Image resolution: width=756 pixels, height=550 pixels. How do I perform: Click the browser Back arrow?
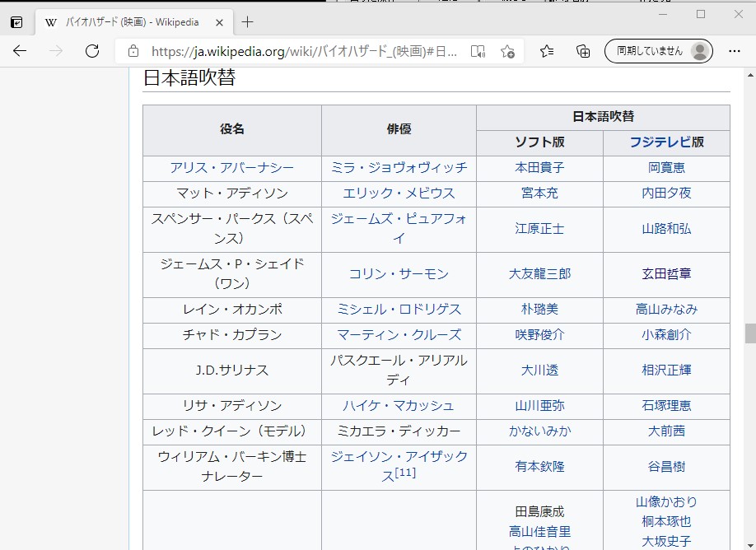(x=20, y=50)
